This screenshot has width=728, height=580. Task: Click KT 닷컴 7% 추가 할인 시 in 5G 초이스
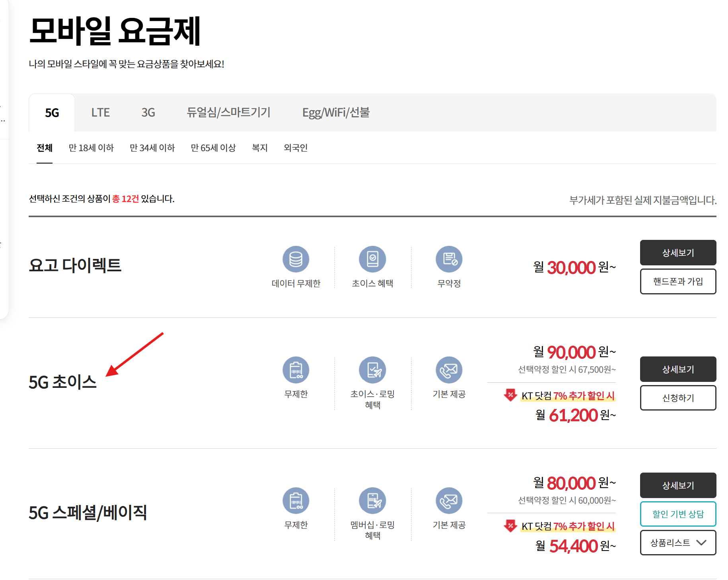568,396
